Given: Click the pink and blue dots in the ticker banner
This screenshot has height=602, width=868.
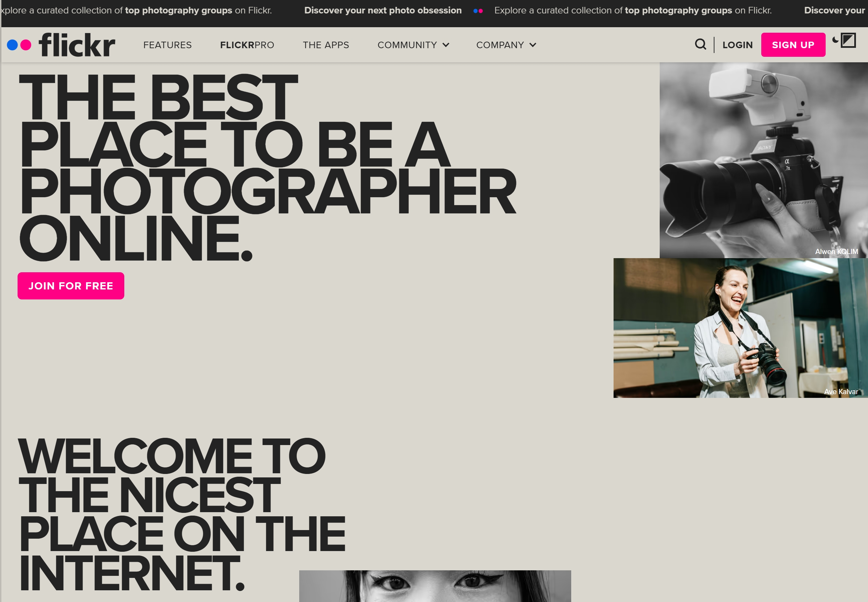Looking at the screenshot, I should pos(478,11).
